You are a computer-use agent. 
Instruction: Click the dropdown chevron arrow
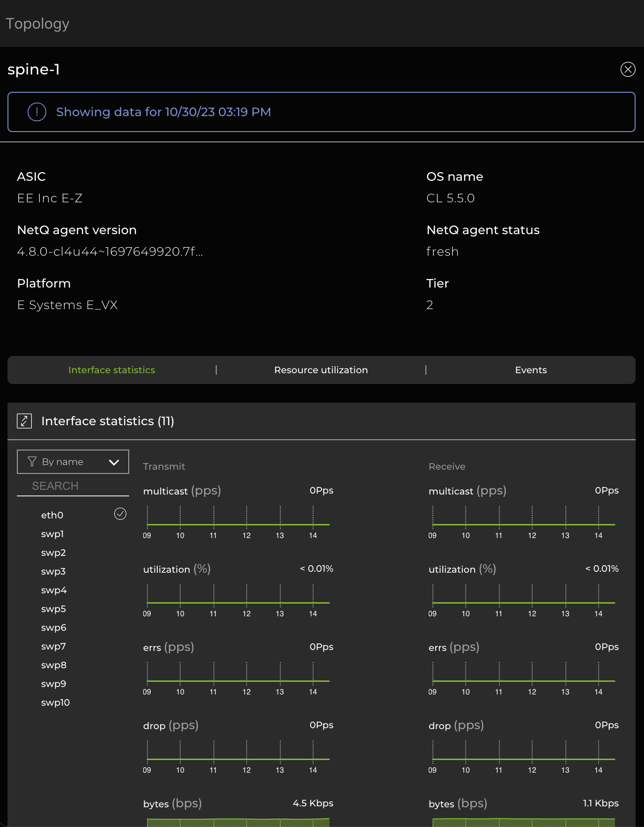tap(114, 462)
